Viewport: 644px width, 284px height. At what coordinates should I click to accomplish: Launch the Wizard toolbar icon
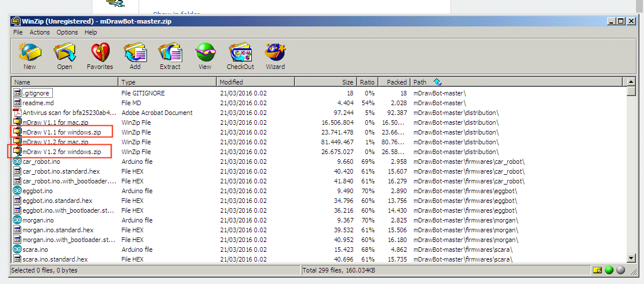[x=275, y=52]
